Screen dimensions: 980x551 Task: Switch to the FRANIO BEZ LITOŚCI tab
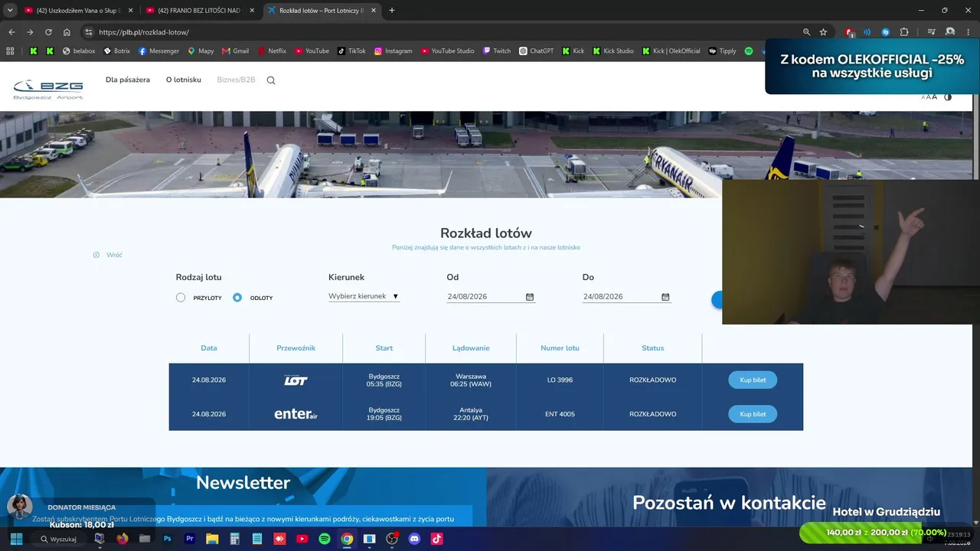click(200, 11)
